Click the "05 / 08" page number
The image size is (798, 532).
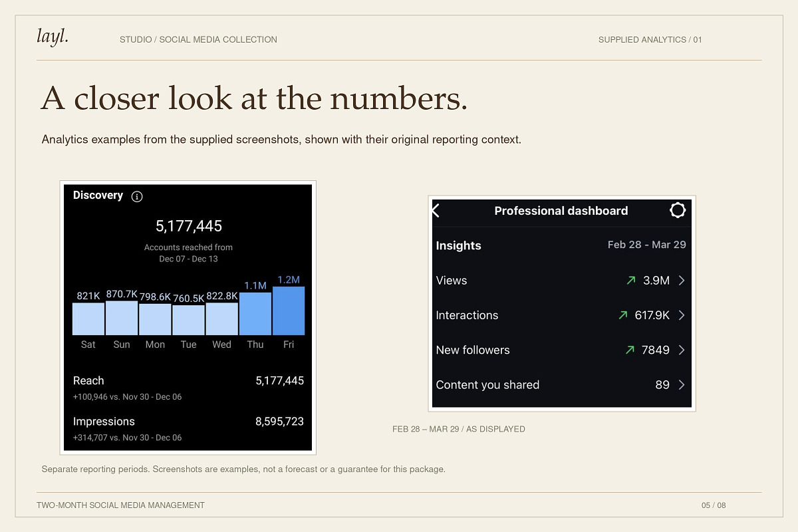tap(714, 505)
